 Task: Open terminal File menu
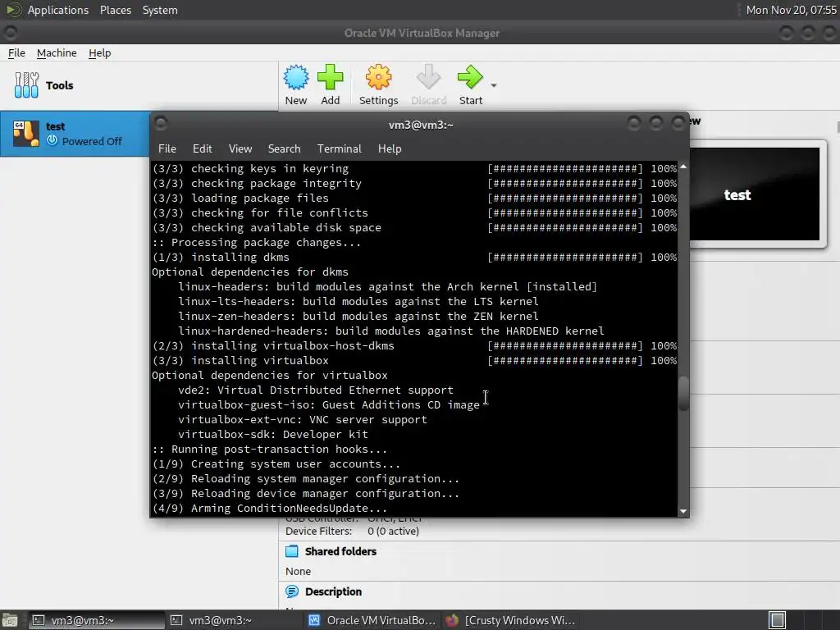(x=167, y=149)
